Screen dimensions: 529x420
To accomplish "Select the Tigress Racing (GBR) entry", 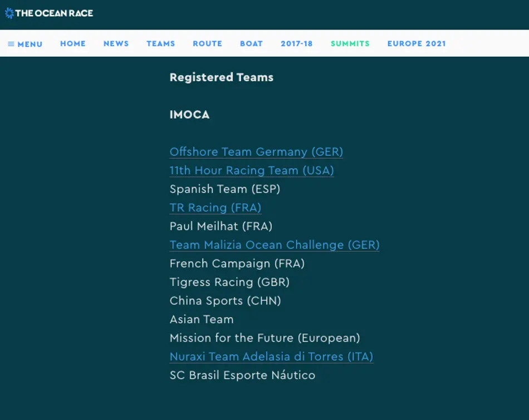I will click(x=229, y=282).
